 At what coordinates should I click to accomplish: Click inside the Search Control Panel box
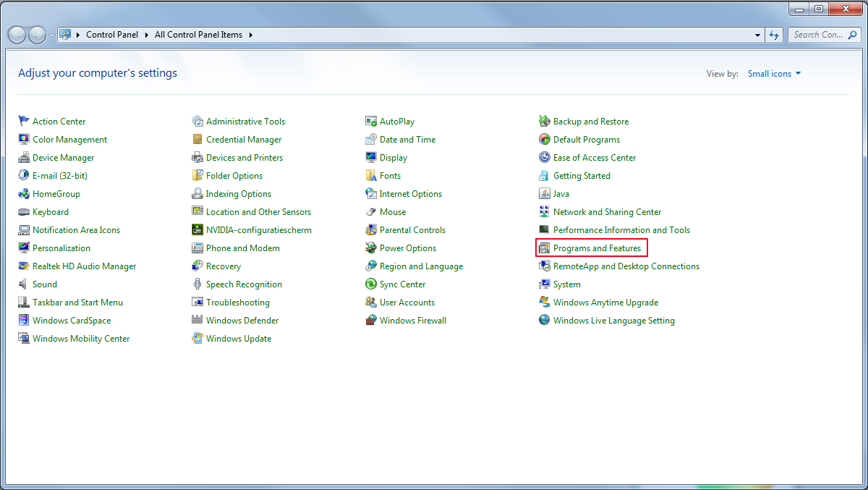821,34
